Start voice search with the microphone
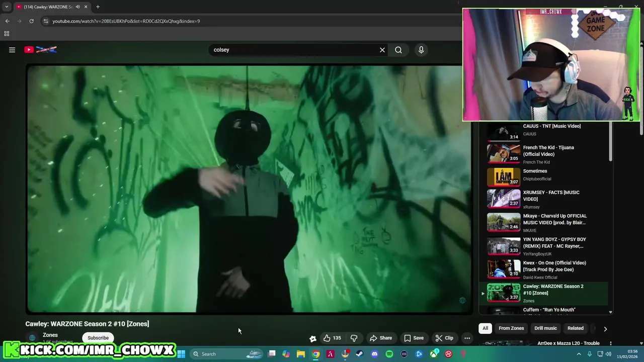This screenshot has height=362, width=644. 421,50
